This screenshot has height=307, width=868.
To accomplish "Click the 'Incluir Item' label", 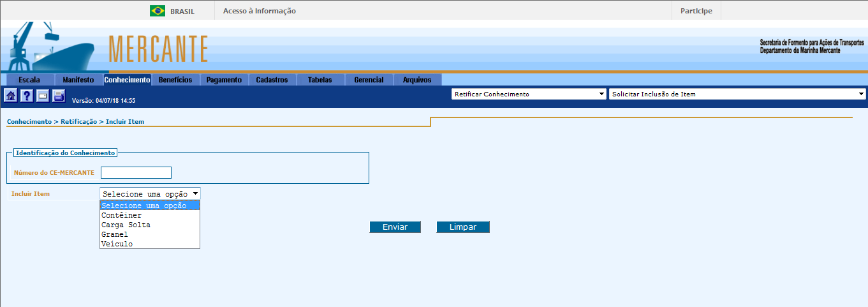I will (31, 193).
